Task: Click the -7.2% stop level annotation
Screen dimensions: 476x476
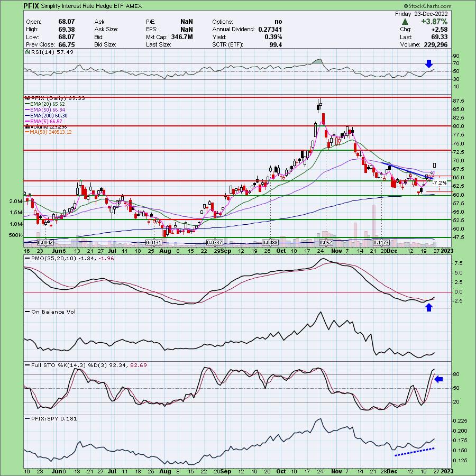Action: pos(440,183)
